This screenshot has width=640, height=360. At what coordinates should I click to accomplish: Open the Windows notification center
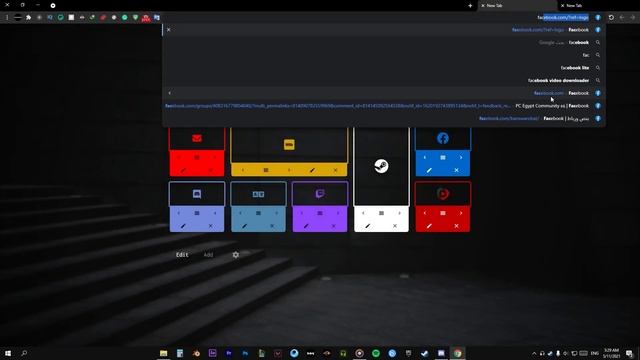(x=629, y=353)
